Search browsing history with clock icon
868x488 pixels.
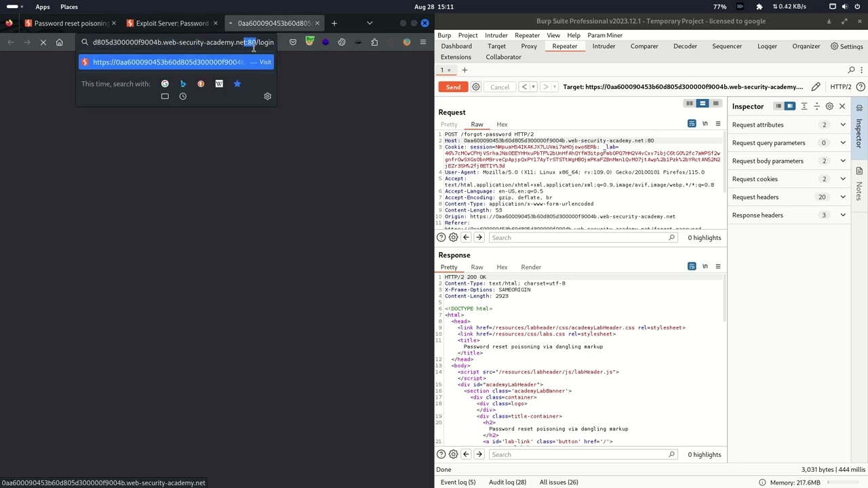tap(183, 96)
